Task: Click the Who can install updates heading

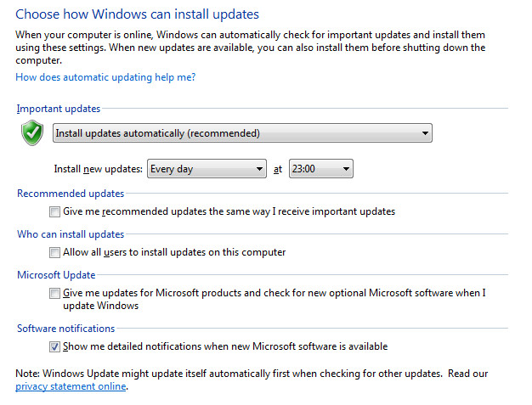Action: click(71, 234)
